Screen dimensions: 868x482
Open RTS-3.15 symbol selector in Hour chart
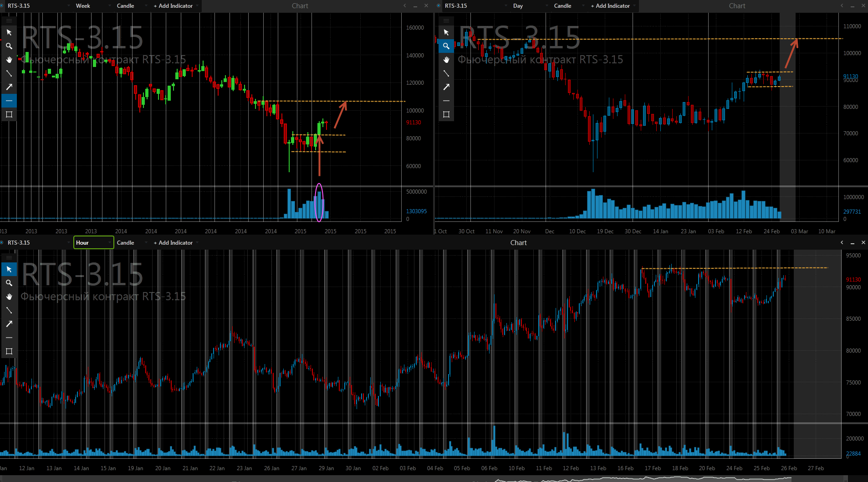click(39, 243)
